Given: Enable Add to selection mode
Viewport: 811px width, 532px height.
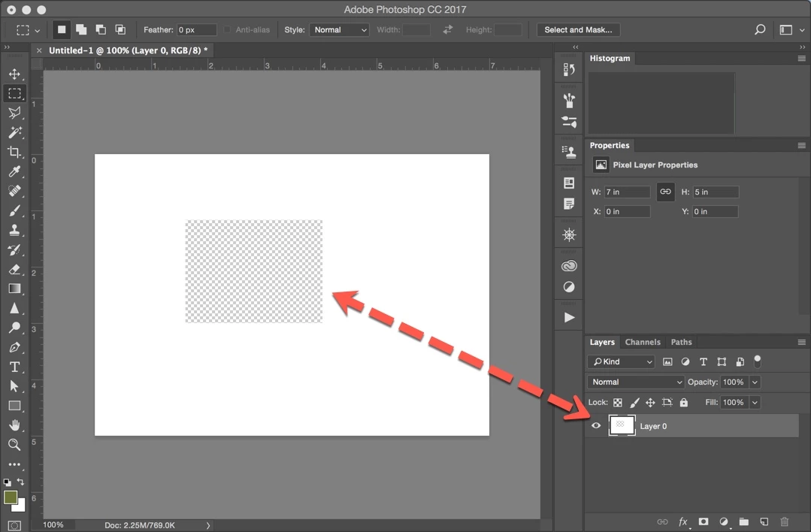Looking at the screenshot, I should [x=81, y=29].
